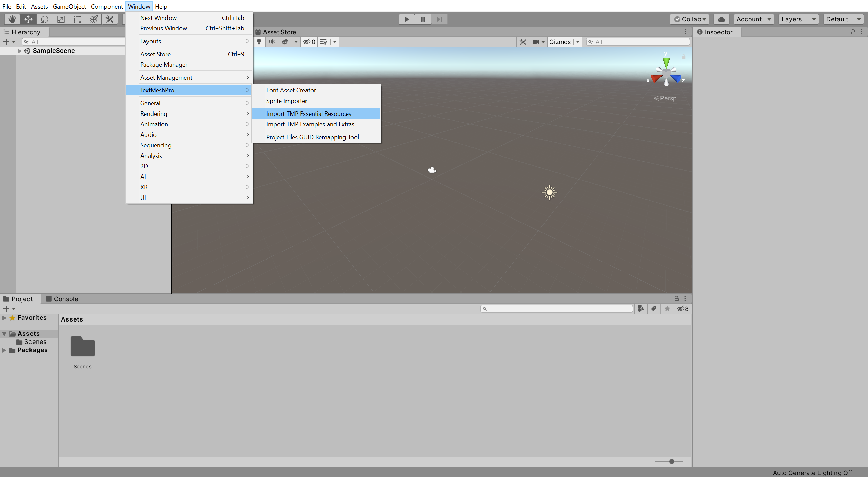This screenshot has height=477, width=868.
Task: Toggle scene lighting bulb icon
Action: tap(259, 42)
